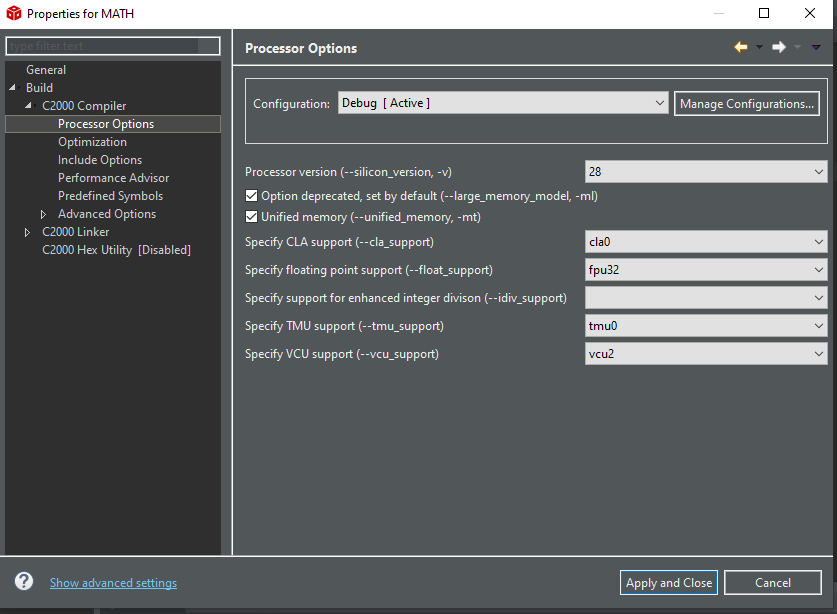Open the view menu triangle icon

point(816,47)
